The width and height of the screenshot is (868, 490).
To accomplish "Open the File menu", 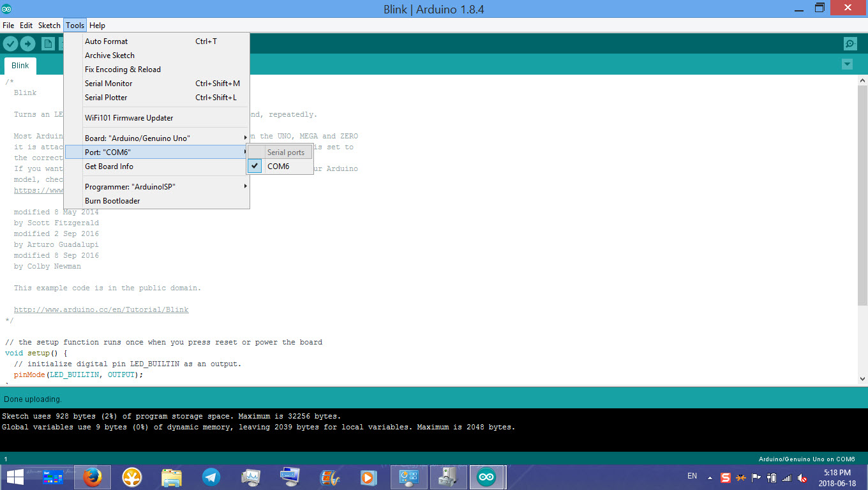I will pos(8,26).
